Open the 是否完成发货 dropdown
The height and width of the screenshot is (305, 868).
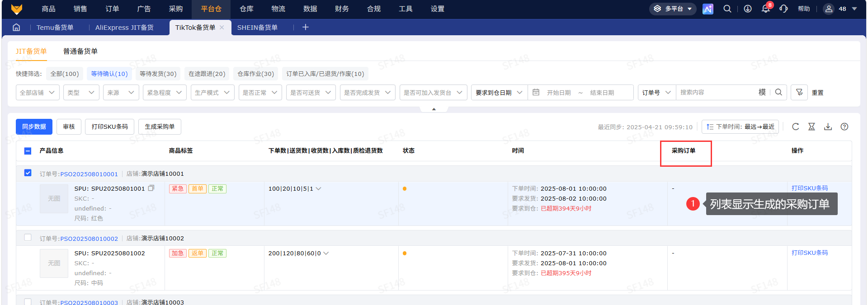[368, 92]
